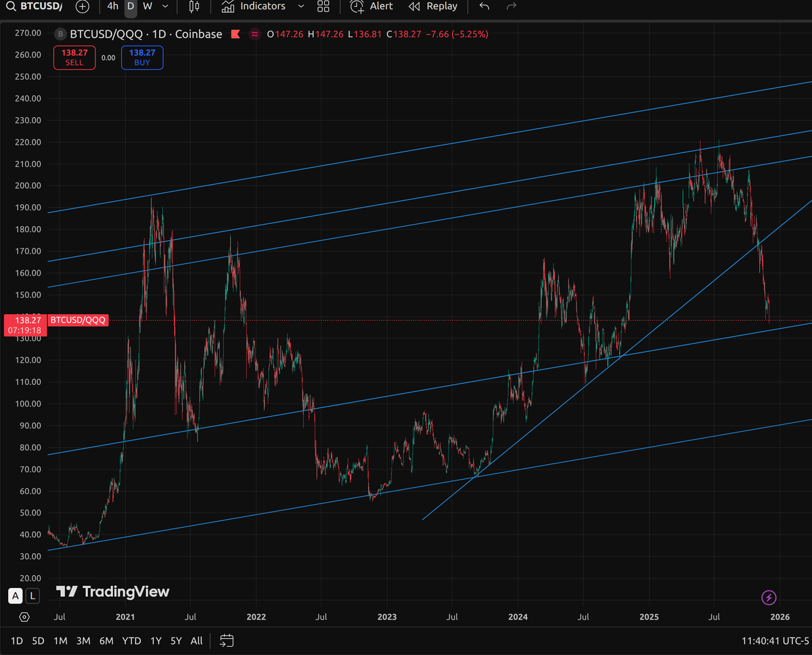The width and height of the screenshot is (812, 655).
Task: Toggle the red flag next to BTCUSD/QQQ
Action: [235, 34]
